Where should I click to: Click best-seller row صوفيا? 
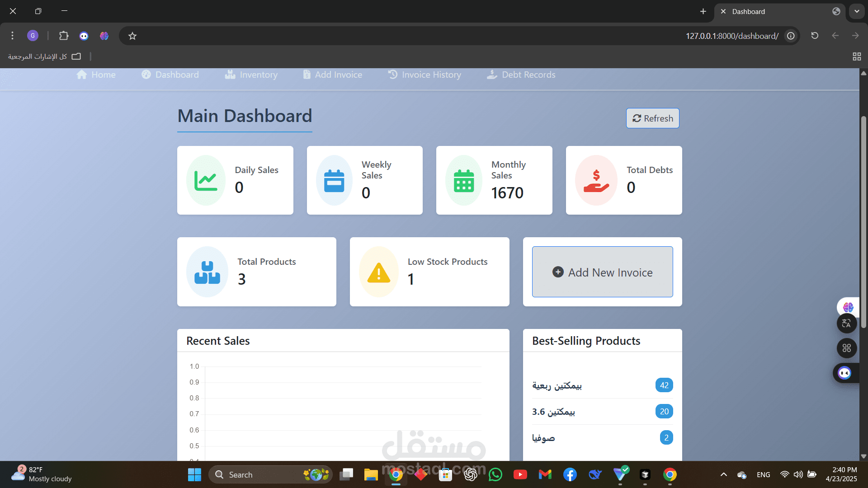[602, 438]
